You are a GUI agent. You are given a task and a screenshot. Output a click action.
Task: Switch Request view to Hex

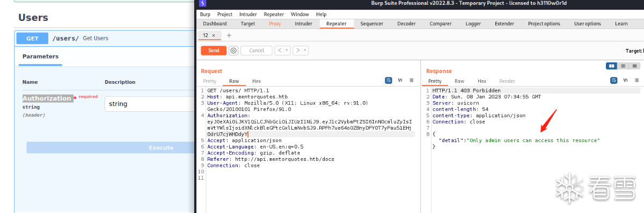tap(257, 81)
